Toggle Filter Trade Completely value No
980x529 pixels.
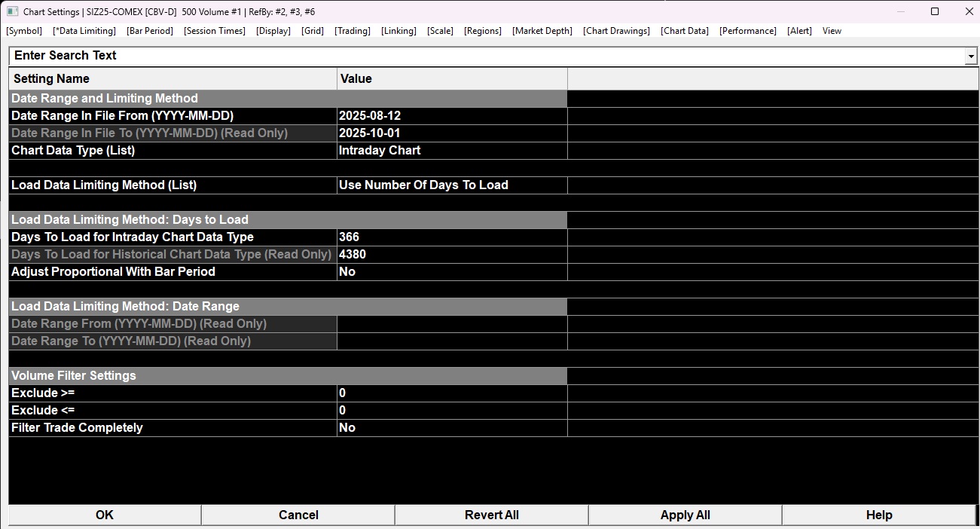coord(452,428)
